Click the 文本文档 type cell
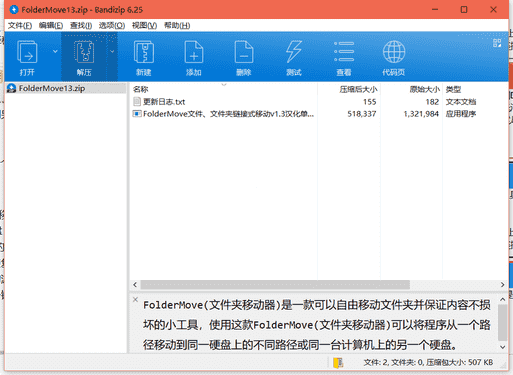The height and width of the screenshot is (375, 513). [461, 102]
